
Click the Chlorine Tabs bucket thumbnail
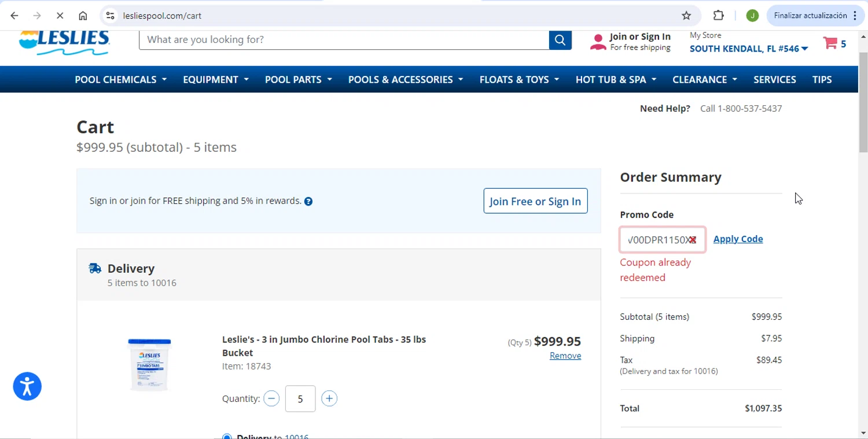(149, 364)
